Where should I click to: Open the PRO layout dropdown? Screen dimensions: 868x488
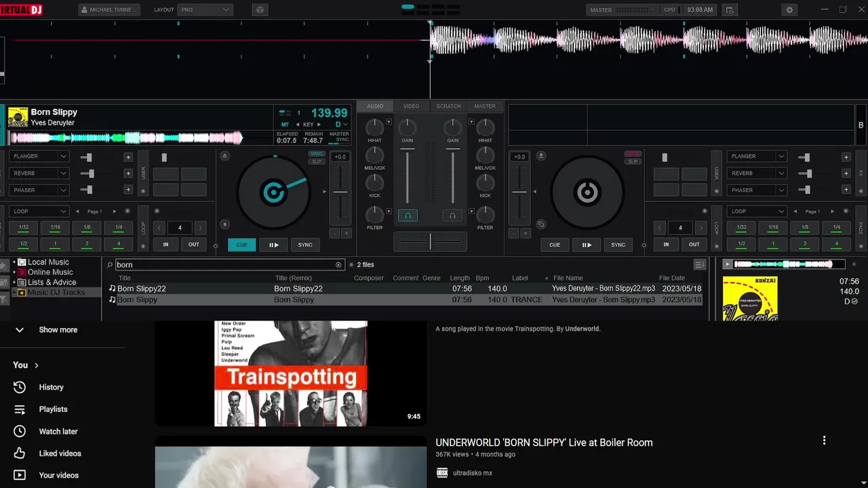click(205, 10)
